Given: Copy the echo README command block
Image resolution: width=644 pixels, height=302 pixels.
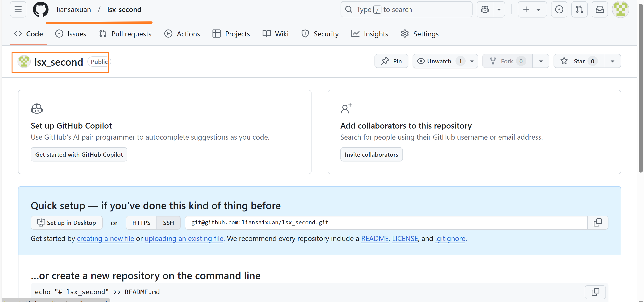Looking at the screenshot, I should coord(595,292).
